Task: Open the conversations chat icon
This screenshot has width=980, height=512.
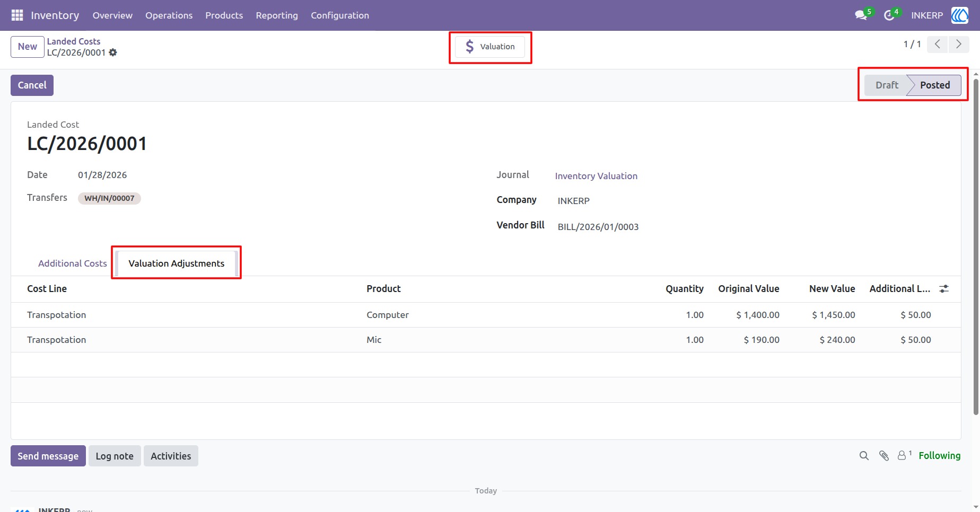Action: [861, 15]
